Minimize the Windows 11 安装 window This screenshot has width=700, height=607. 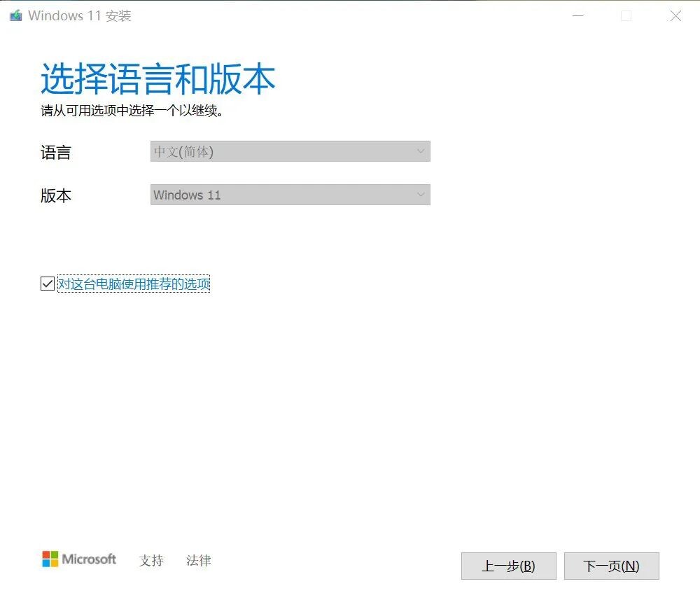point(578,15)
